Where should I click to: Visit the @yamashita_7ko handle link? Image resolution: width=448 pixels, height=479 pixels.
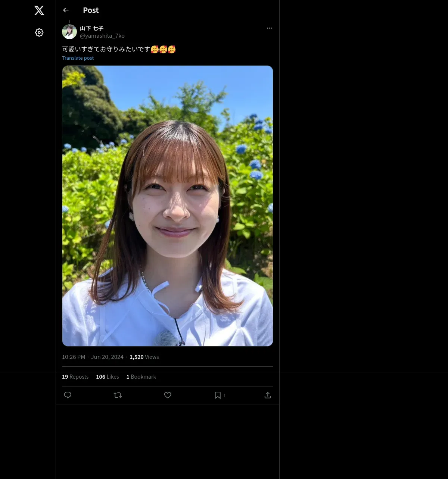tap(102, 36)
